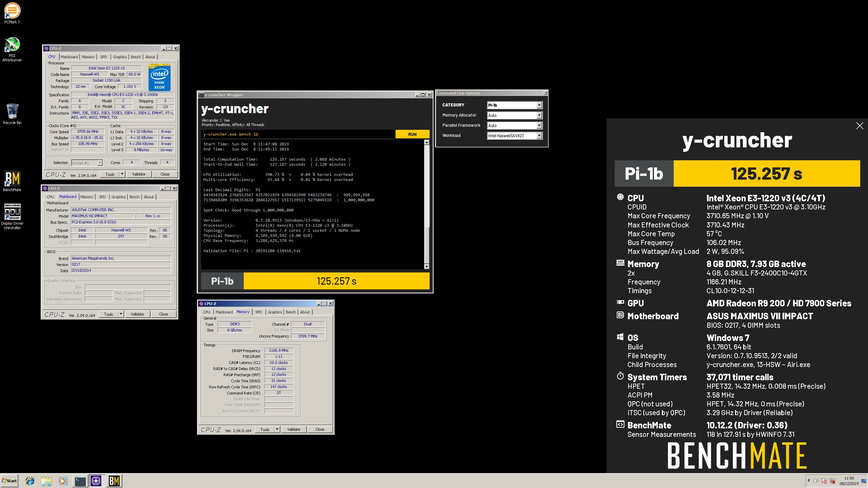Image resolution: width=868 pixels, height=488 pixels.
Task: Click the Intel Xeon logo in CPU-Z
Action: [159, 77]
